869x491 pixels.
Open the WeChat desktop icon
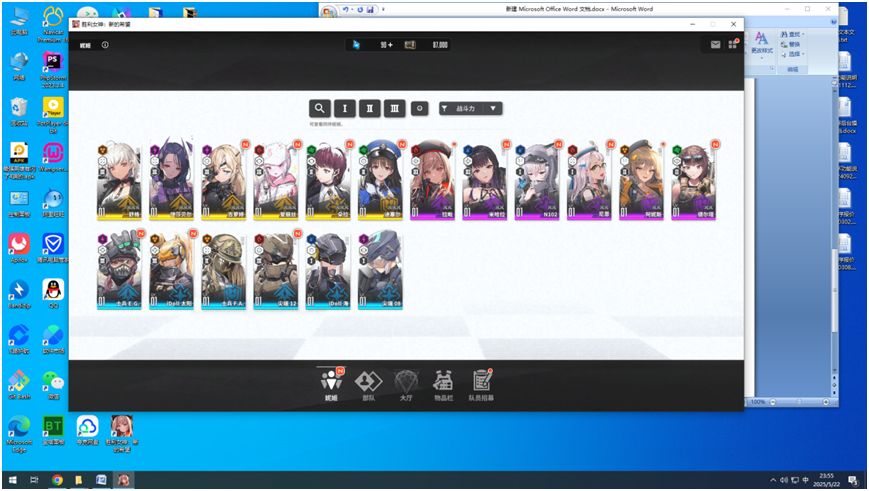[53, 385]
